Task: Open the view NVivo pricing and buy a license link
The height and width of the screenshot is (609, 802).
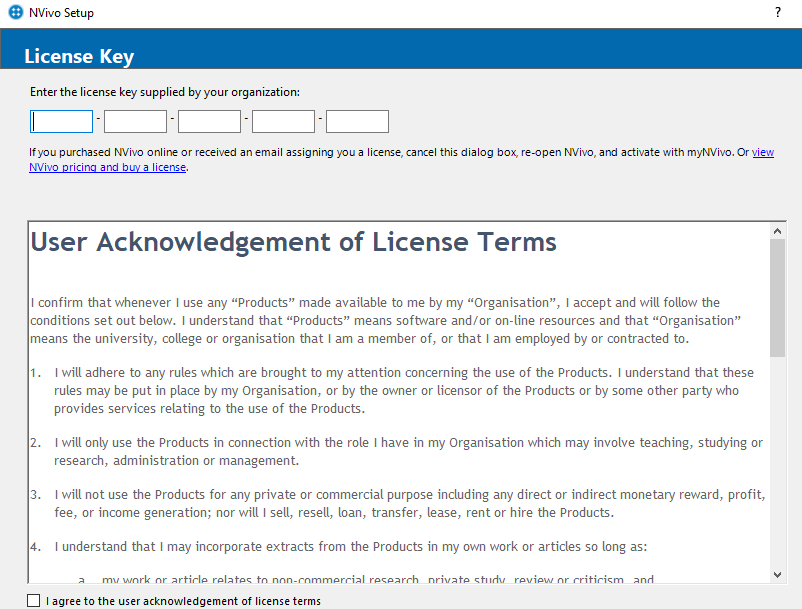Action: tap(107, 167)
